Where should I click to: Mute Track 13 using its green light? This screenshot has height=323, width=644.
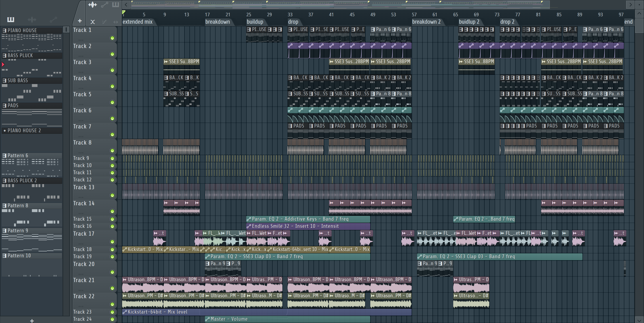click(112, 195)
